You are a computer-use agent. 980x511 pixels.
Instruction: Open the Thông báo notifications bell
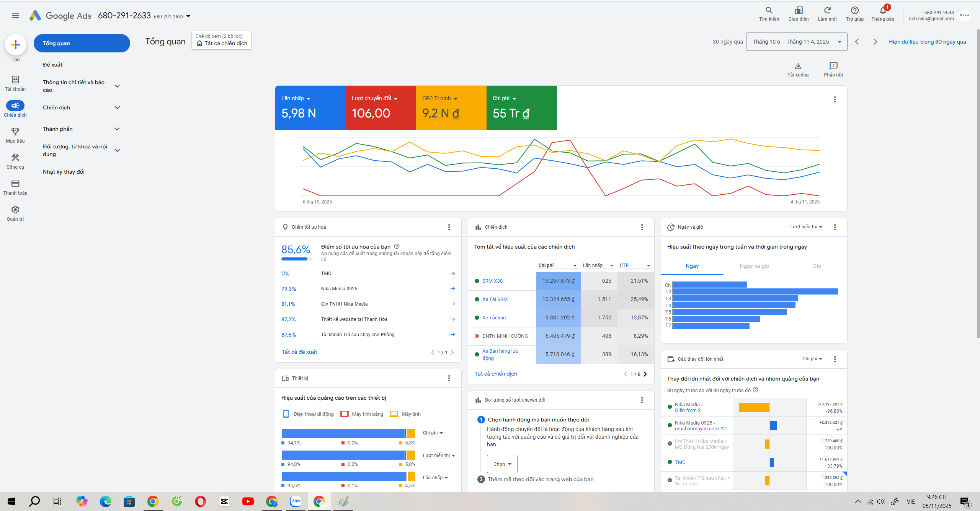pos(883,11)
